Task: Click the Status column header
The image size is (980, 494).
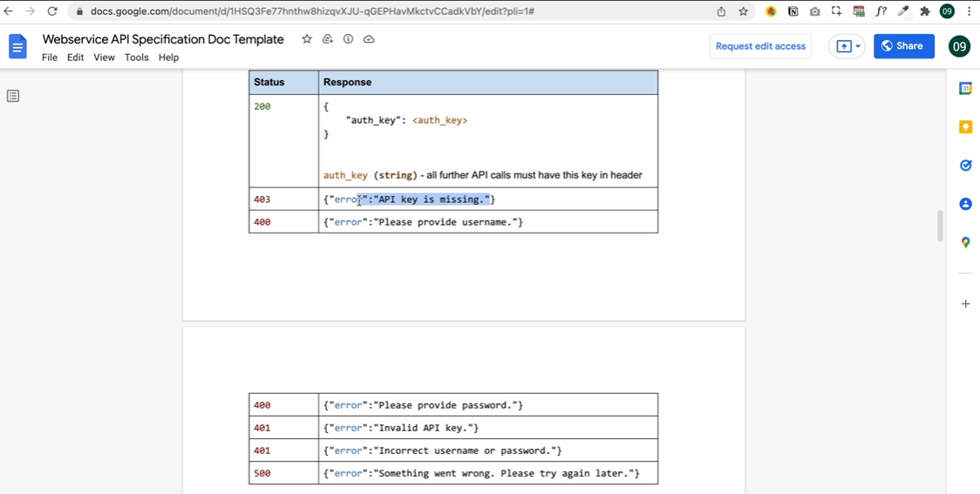Action: 283,83
